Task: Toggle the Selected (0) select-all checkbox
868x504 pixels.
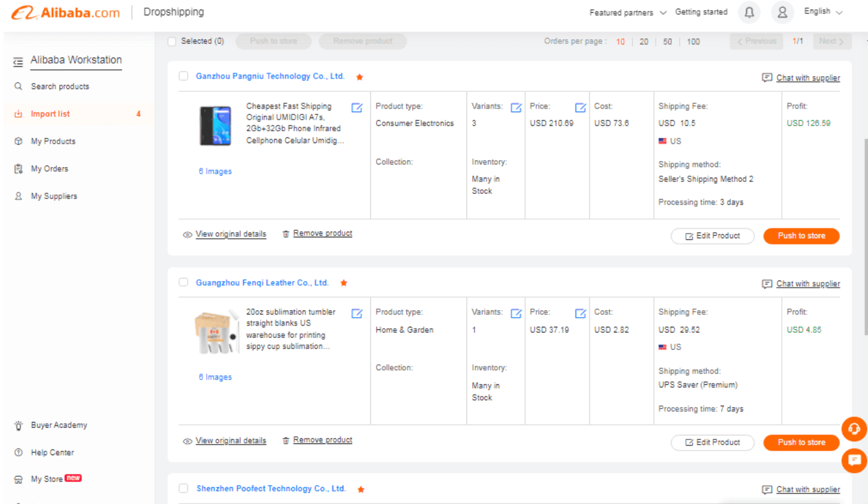Action: coord(172,41)
